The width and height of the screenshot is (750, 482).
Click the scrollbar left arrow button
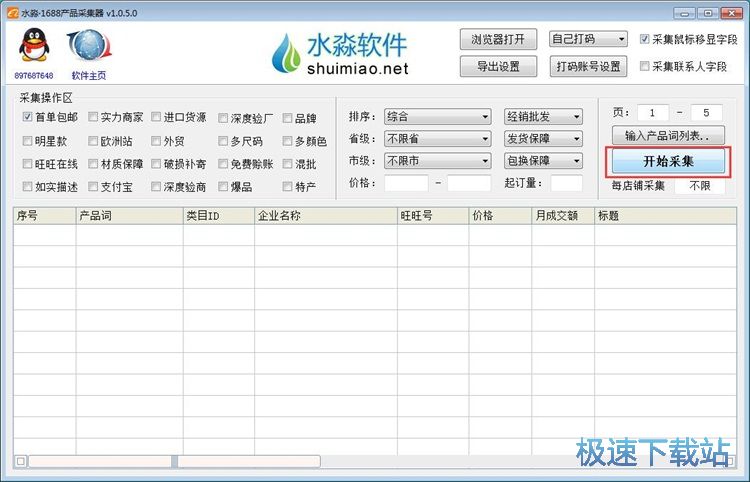coord(21,461)
